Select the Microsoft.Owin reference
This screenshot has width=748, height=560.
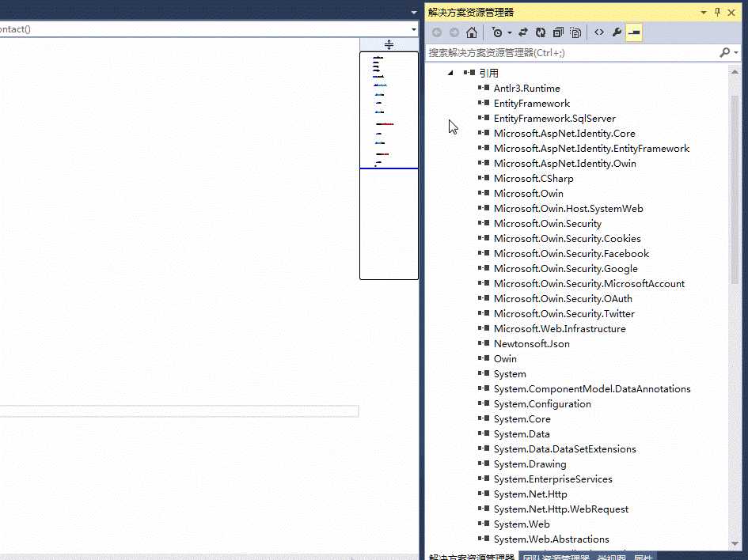coord(529,194)
